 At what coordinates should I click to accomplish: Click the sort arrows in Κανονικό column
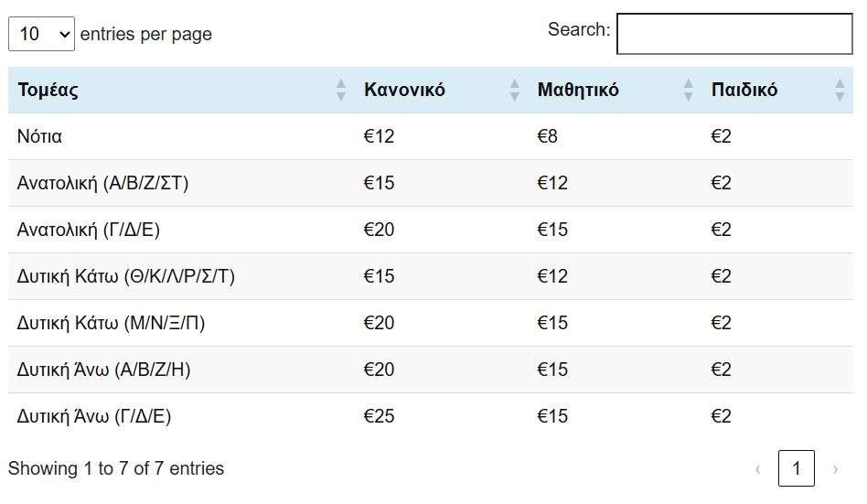tap(514, 90)
